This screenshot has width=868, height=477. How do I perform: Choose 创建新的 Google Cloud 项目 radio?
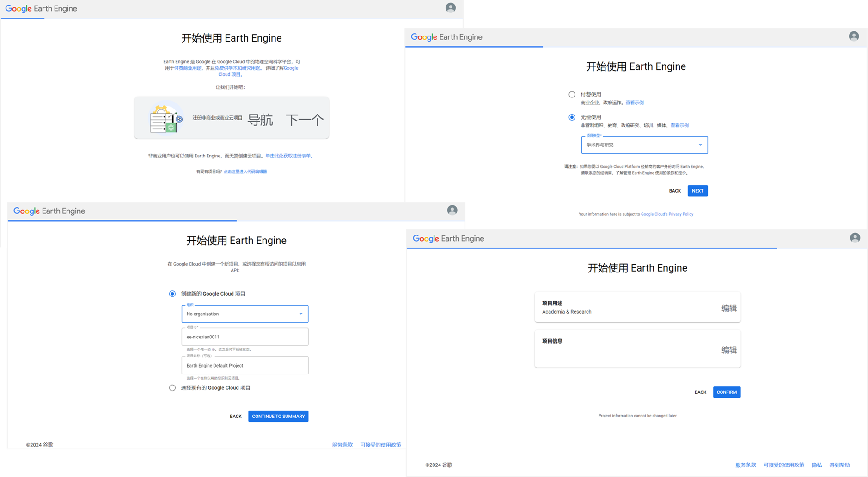point(172,294)
